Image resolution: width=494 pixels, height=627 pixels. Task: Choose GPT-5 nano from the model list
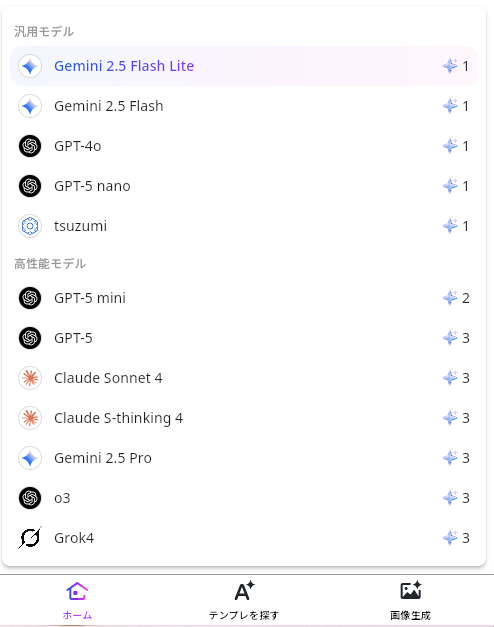244,186
